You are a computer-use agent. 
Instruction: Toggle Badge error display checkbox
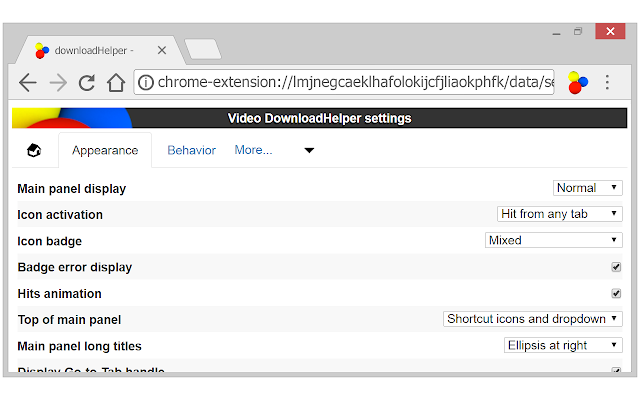pos(616,267)
